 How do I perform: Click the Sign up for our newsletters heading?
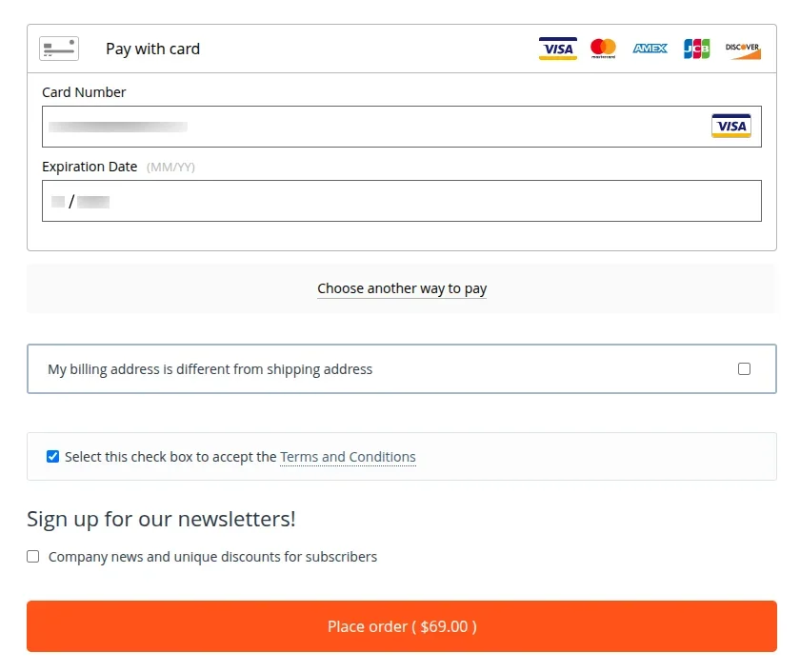(161, 519)
